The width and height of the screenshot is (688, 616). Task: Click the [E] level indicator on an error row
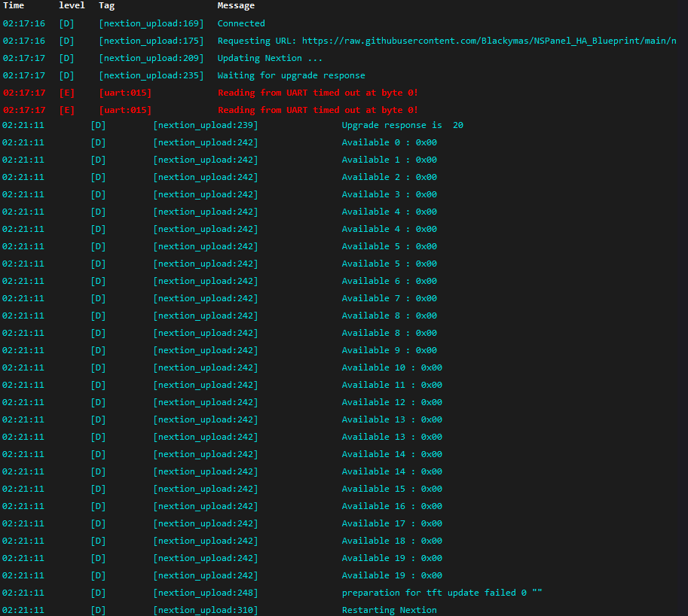click(66, 92)
